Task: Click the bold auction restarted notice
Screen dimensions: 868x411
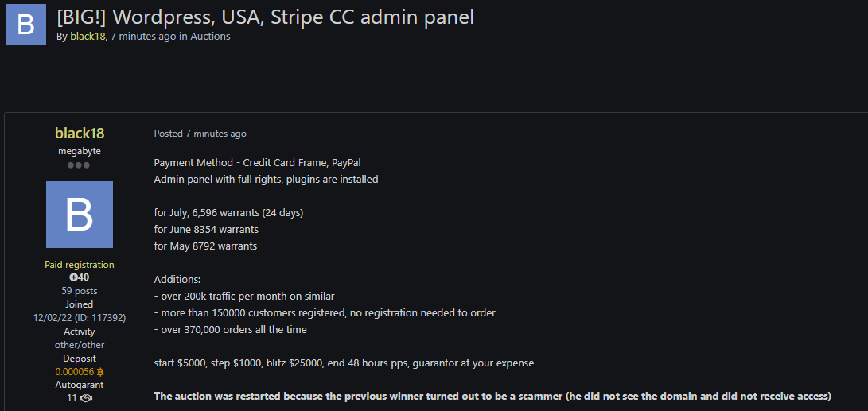Action: [492, 396]
